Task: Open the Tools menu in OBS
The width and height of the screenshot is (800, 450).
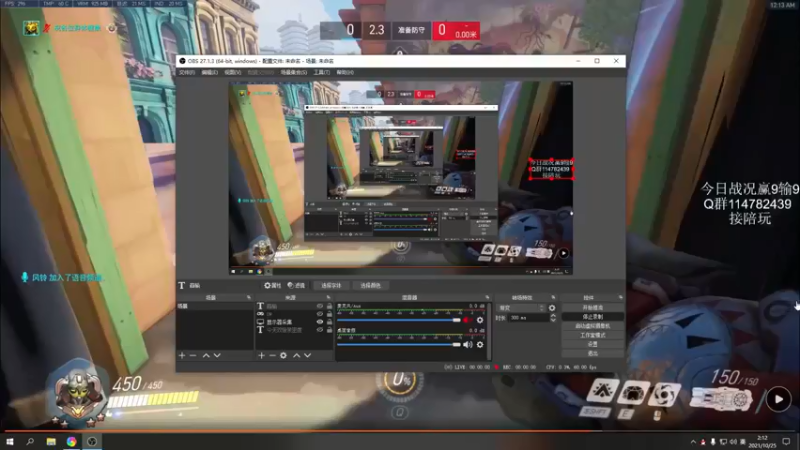Action: pos(321,72)
